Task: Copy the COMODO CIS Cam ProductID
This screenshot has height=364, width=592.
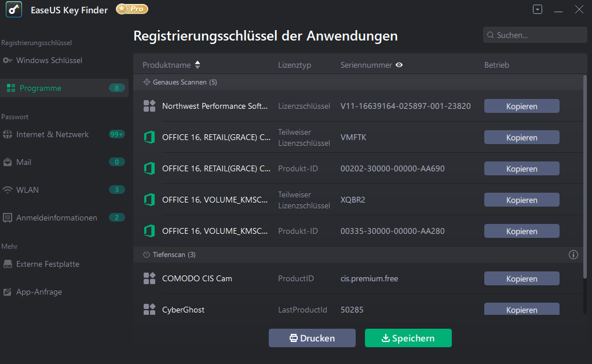Action: click(x=521, y=278)
